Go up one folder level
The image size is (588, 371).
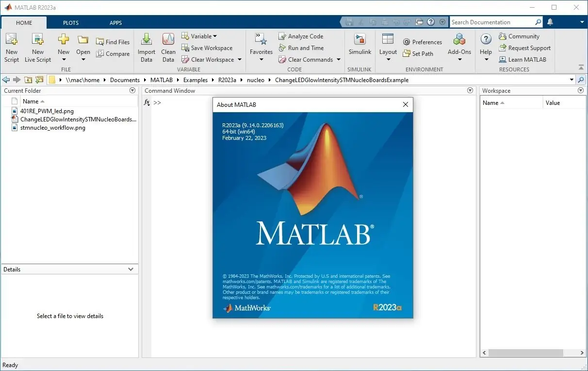tap(28, 80)
